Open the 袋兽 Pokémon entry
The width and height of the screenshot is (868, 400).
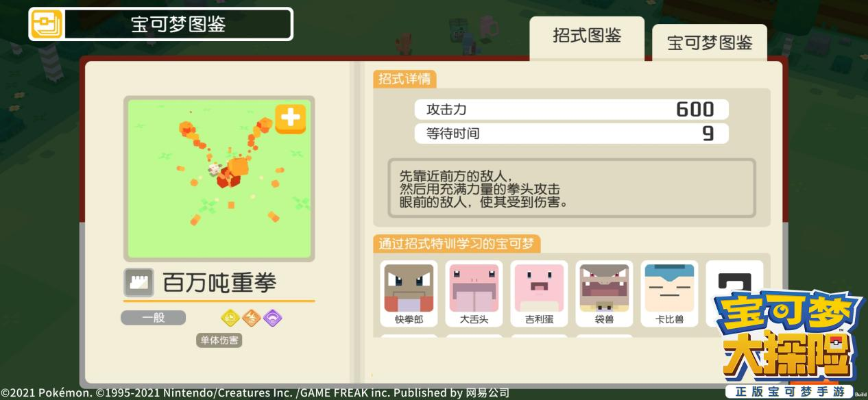(604, 294)
